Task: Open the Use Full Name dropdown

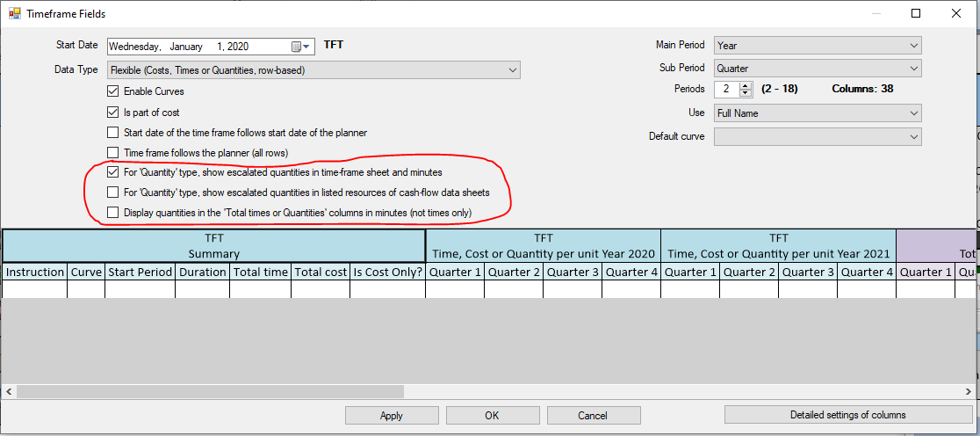Action: tap(818, 113)
